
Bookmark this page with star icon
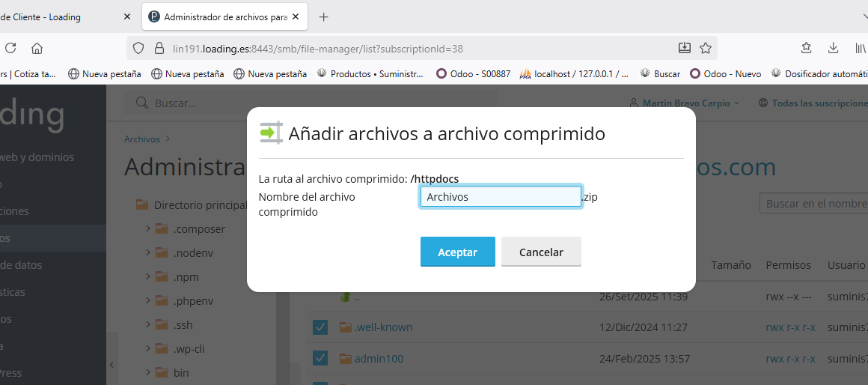pos(705,48)
